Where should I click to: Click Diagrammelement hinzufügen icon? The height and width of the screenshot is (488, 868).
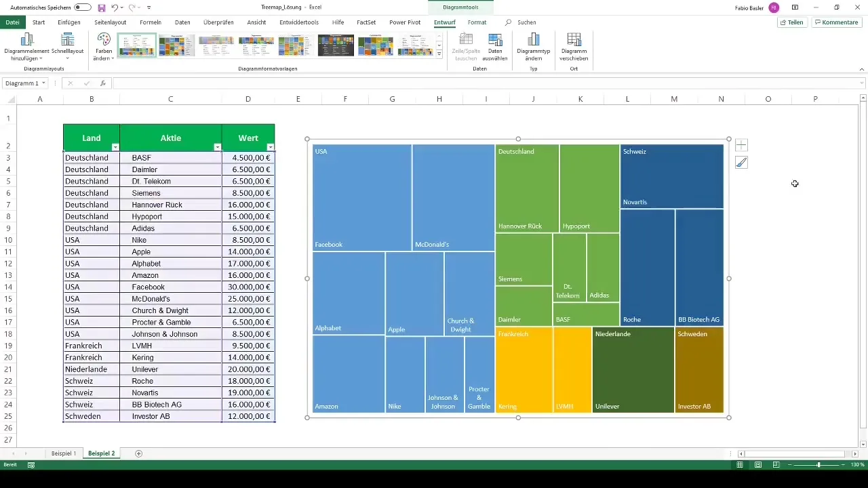click(27, 39)
